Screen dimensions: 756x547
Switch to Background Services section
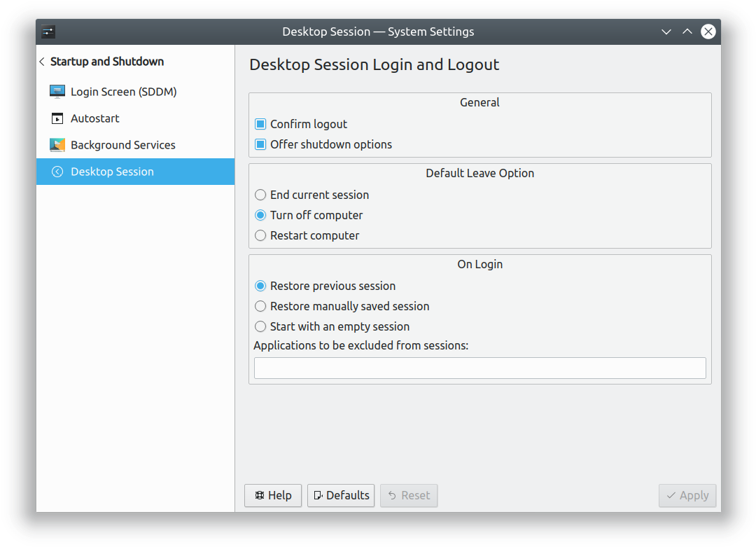tap(122, 145)
